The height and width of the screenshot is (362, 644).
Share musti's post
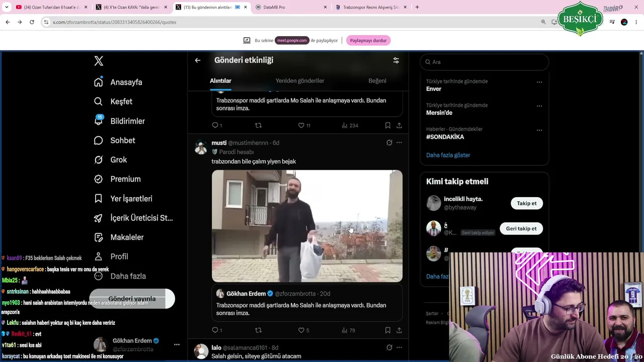399,330
